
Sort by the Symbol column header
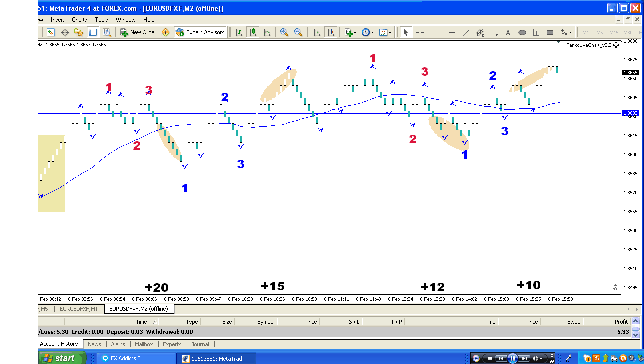pyautogui.click(x=266, y=322)
